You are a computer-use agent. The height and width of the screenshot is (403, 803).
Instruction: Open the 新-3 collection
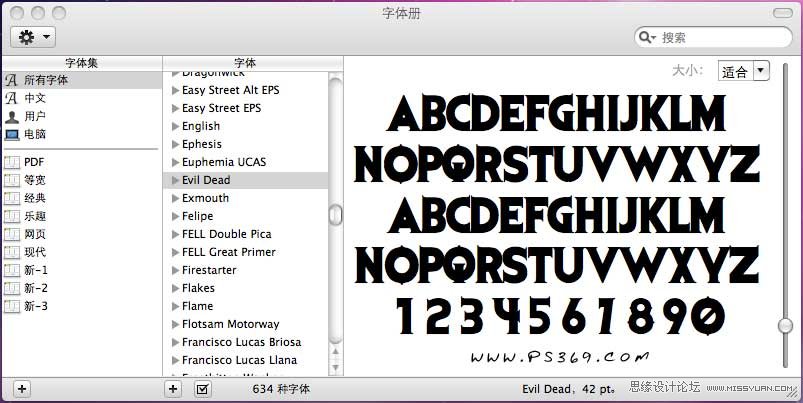point(82,306)
